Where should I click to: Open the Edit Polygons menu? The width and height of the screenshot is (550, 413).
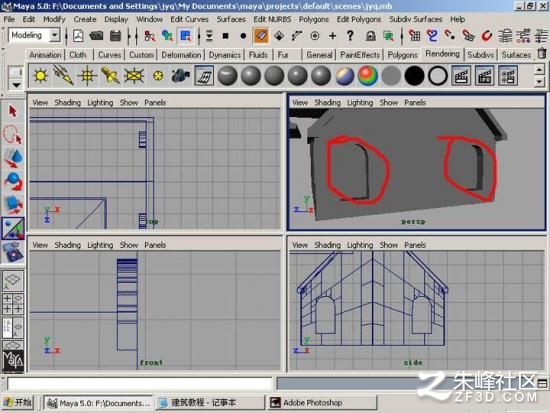click(x=359, y=19)
